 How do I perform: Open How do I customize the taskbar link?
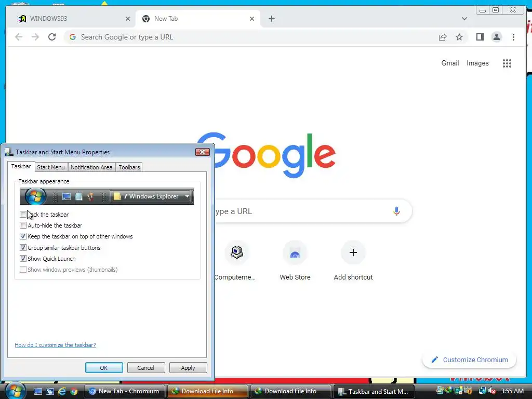point(55,345)
